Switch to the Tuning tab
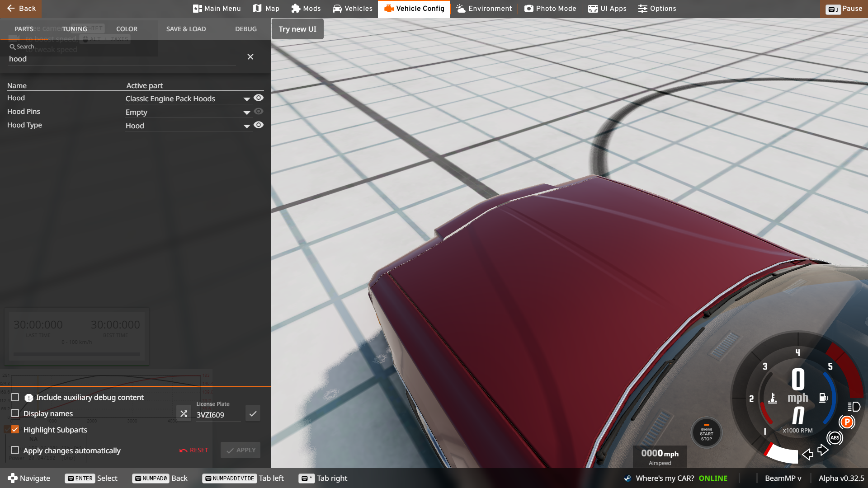 tap(75, 29)
